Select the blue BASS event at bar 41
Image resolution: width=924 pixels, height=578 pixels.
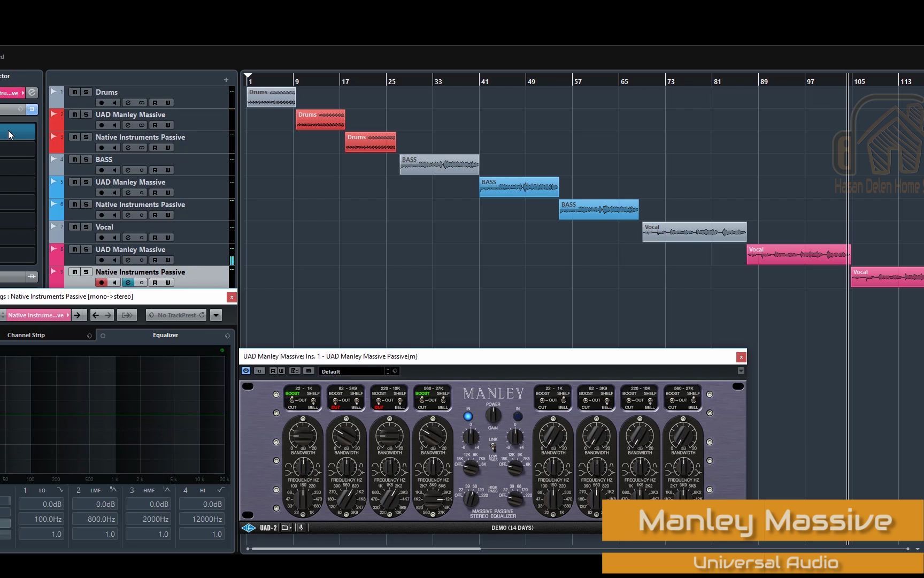click(x=519, y=187)
